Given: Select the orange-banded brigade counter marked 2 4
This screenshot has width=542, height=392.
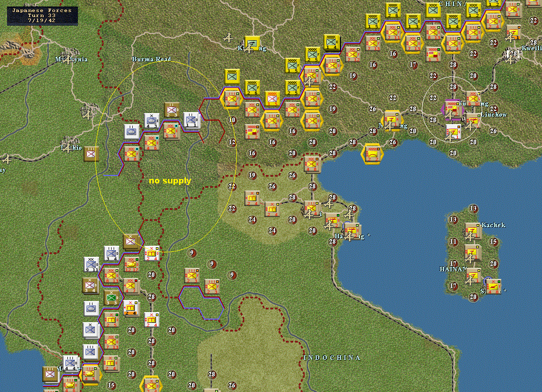Looking at the screenshot, I should coord(131,308).
